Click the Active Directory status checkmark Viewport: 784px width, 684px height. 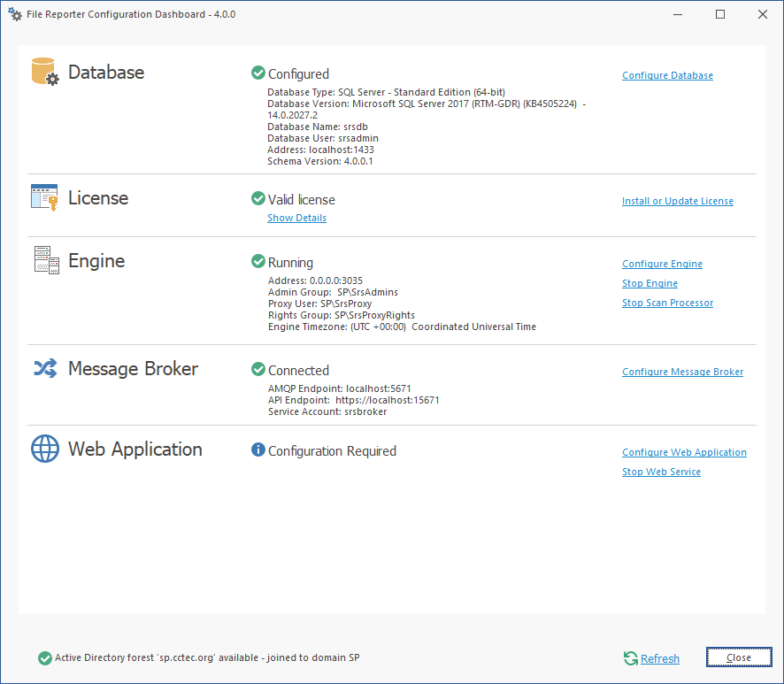click(45, 657)
